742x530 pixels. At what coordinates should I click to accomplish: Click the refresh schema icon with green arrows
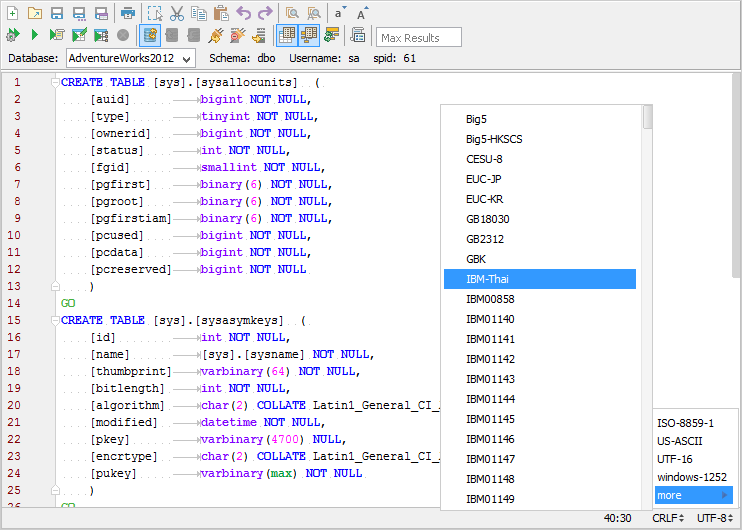pos(331,35)
